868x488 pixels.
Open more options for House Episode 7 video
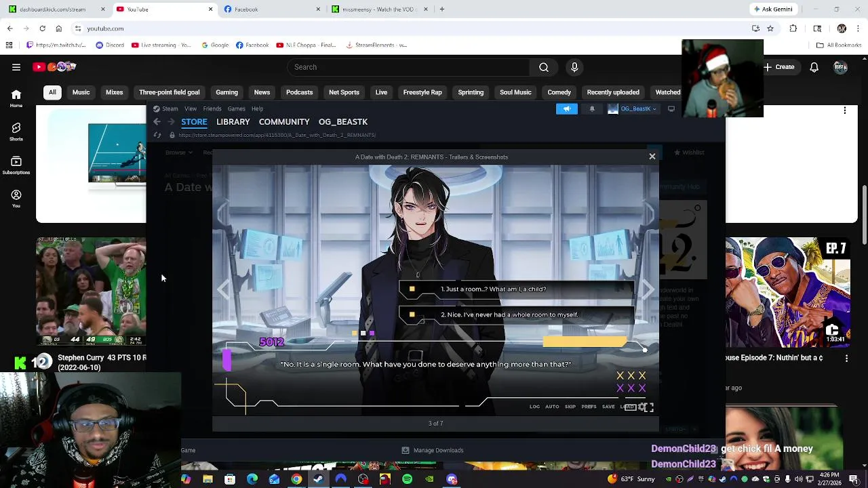pos(846,358)
